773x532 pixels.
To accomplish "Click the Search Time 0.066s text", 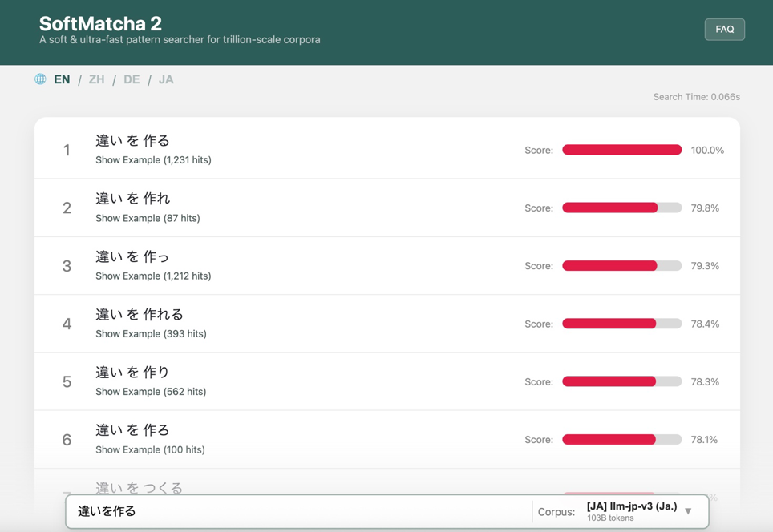I will tap(697, 97).
